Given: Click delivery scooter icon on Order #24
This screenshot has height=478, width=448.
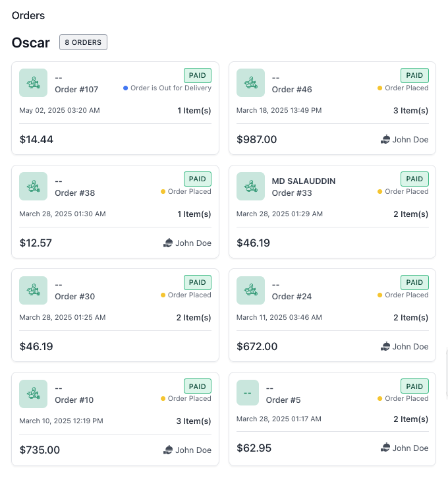Looking at the screenshot, I should coord(250,290).
